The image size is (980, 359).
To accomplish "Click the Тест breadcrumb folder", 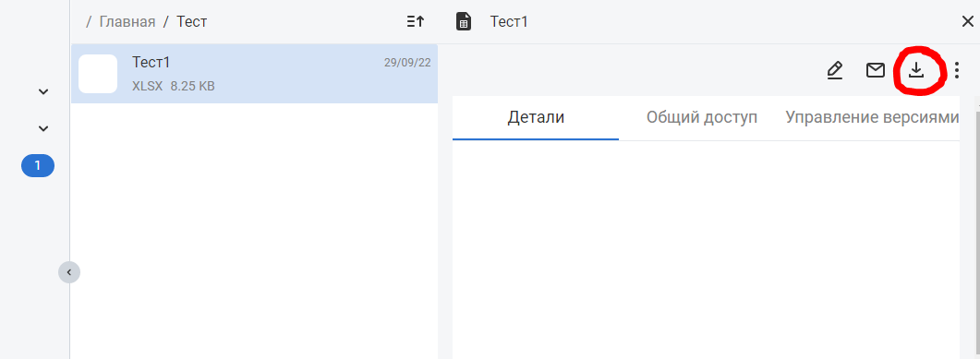I will click(192, 22).
